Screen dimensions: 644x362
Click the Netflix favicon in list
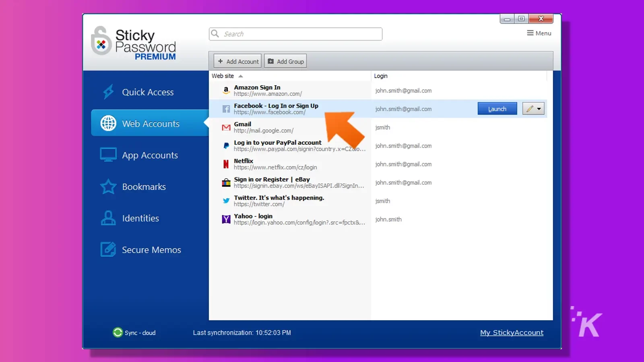226,164
